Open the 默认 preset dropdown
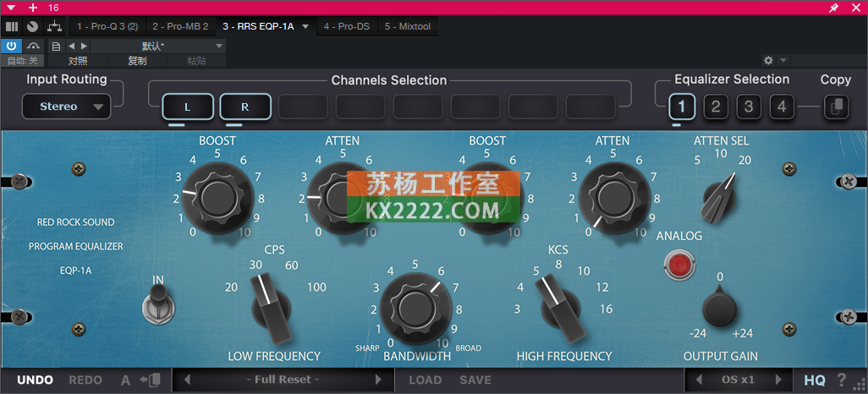This screenshot has height=394, width=868. tap(157, 46)
